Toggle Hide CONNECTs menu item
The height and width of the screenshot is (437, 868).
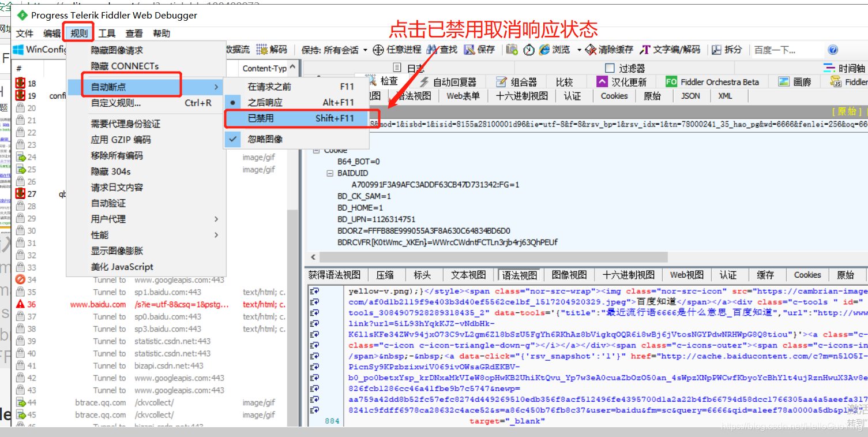click(146, 66)
